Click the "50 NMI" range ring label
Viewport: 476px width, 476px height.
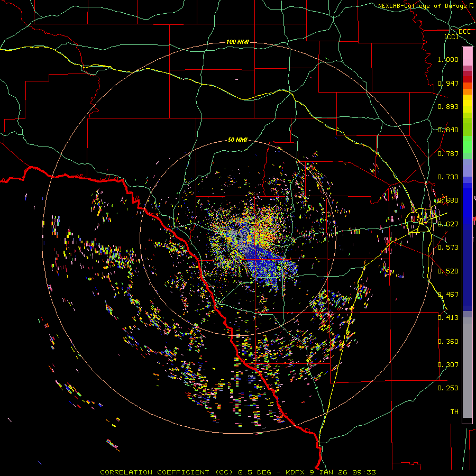[237, 140]
